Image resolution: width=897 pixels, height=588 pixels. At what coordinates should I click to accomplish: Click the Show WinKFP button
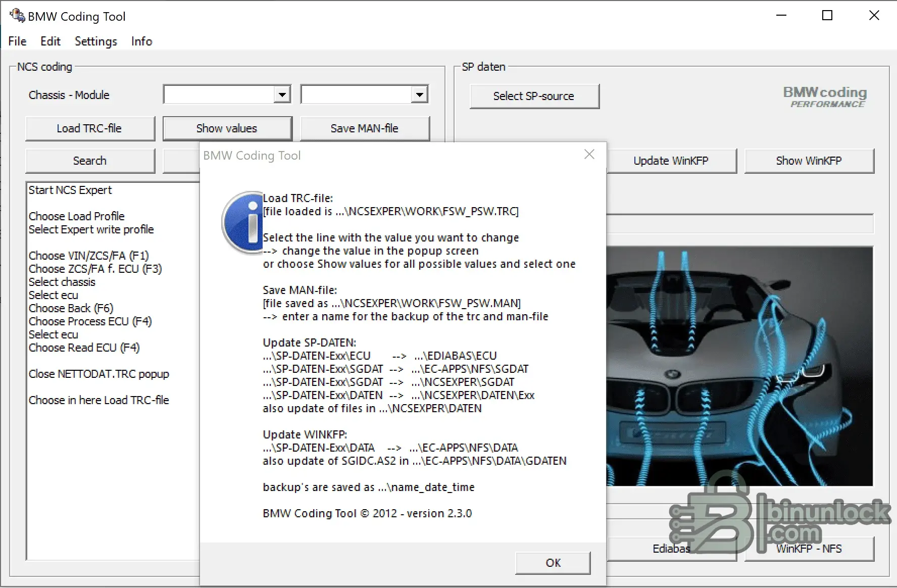pyautogui.click(x=809, y=161)
